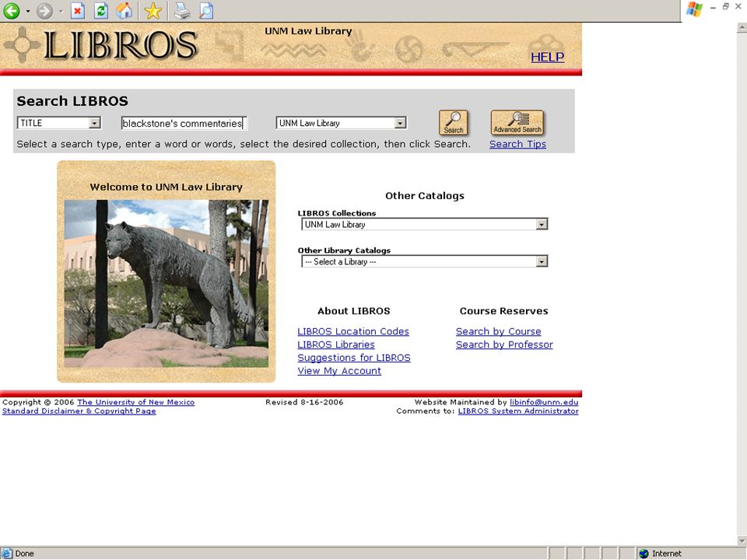Click the Stop loading icon

point(78,10)
